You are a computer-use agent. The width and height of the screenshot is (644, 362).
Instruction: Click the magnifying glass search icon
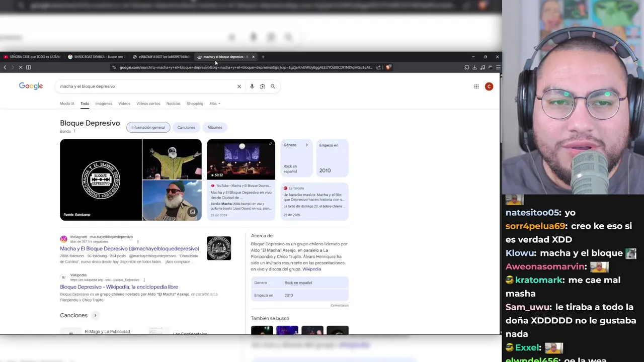click(x=273, y=86)
